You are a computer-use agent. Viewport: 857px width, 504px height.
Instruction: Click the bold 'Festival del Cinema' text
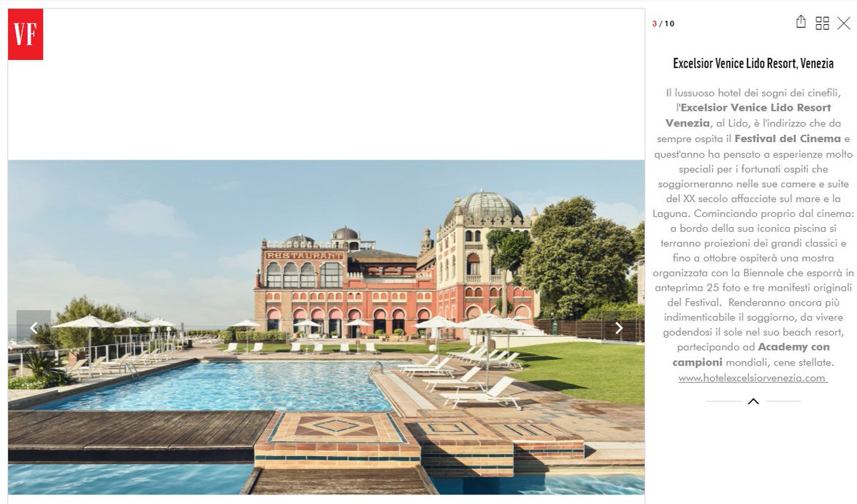[788, 138]
